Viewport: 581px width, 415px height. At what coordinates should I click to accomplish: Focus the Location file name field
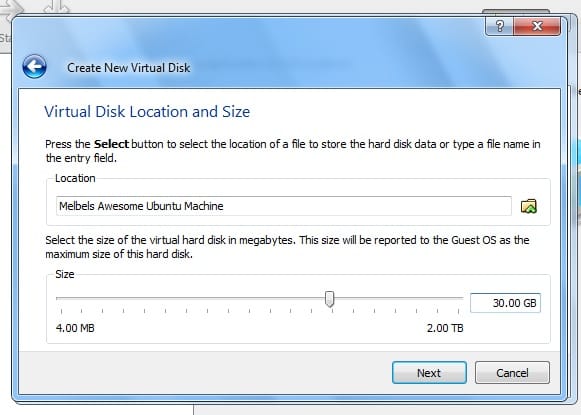pos(284,206)
